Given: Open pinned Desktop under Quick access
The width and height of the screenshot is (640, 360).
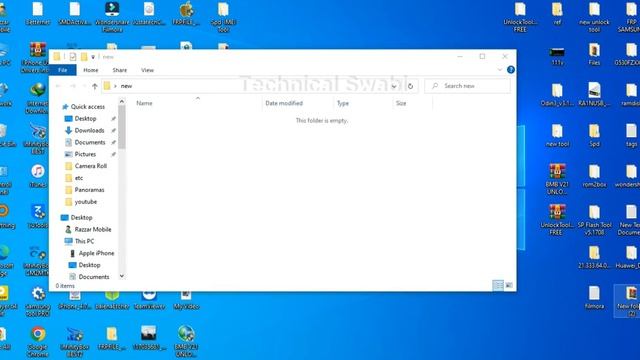Looking at the screenshot, I should 85,118.
